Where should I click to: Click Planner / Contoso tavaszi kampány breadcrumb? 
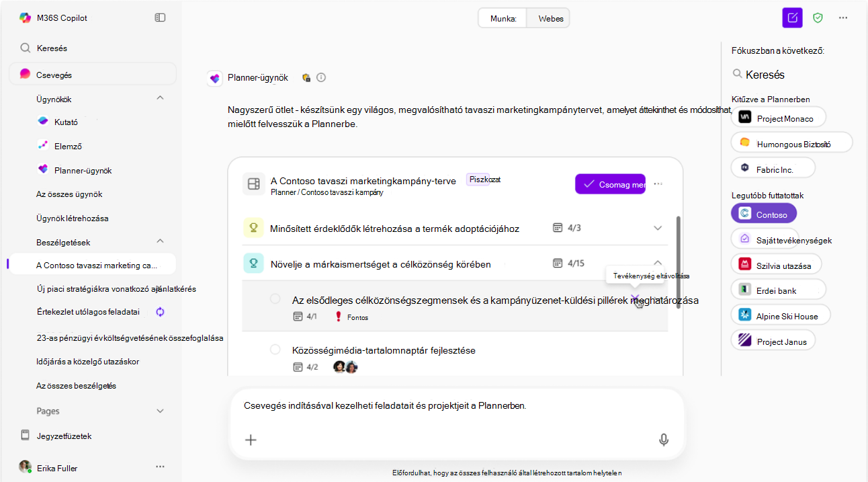[327, 192]
